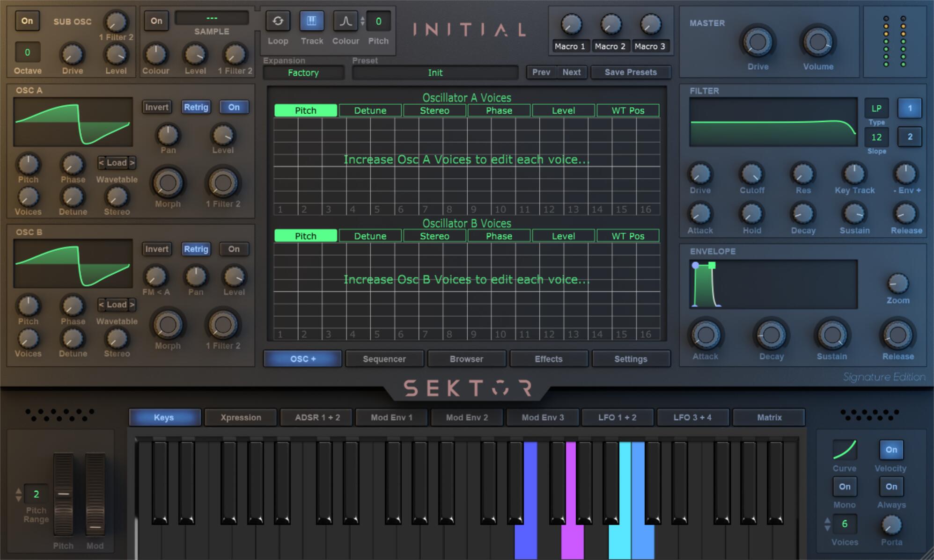
Task: Switch to the Effects tab
Action: [548, 359]
